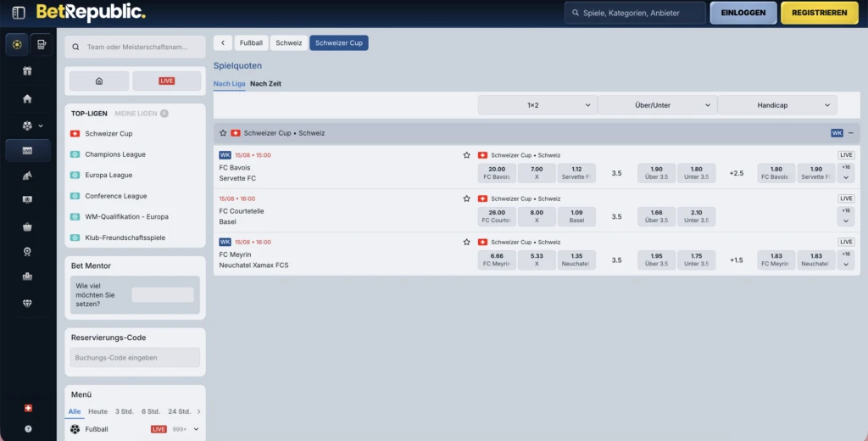Open the live TV icon in sidebar
The image size is (868, 441).
coord(27,199)
